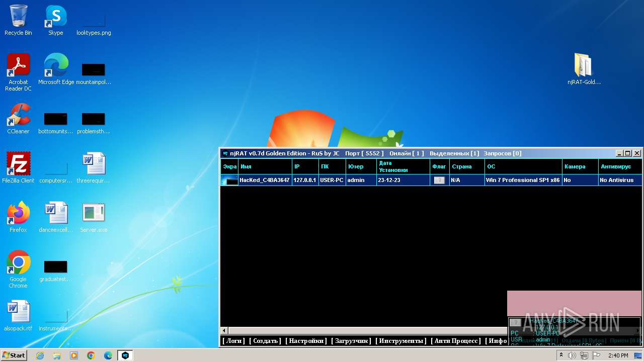Launch Google Chrome desktop shortcut
This screenshot has height=362, width=644.
pyautogui.click(x=18, y=269)
